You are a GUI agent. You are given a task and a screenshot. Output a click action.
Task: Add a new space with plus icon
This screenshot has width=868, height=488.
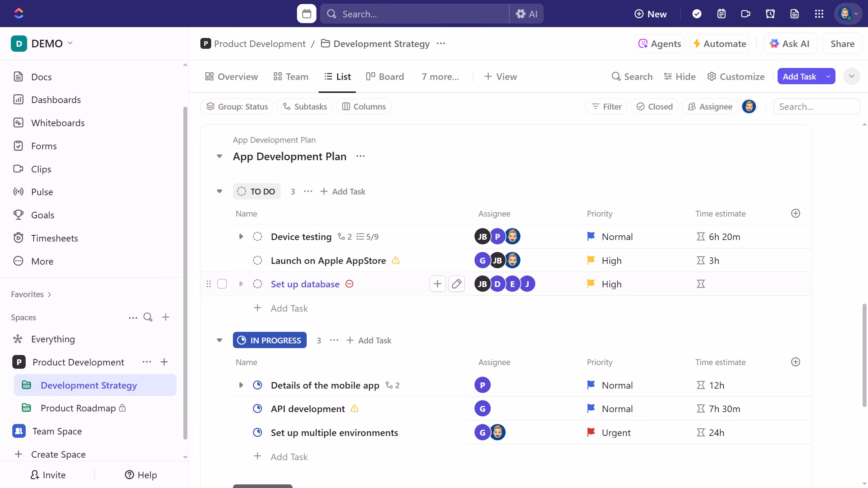coord(166,317)
